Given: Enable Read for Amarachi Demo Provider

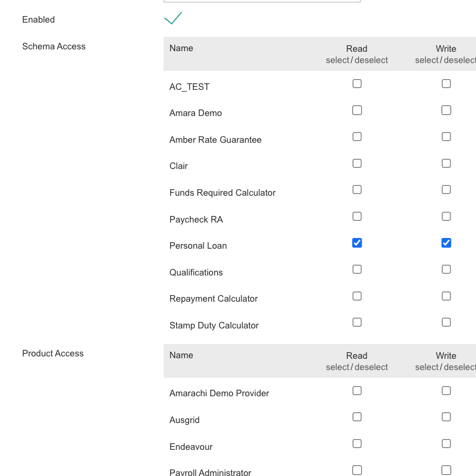Looking at the screenshot, I should click(357, 391).
